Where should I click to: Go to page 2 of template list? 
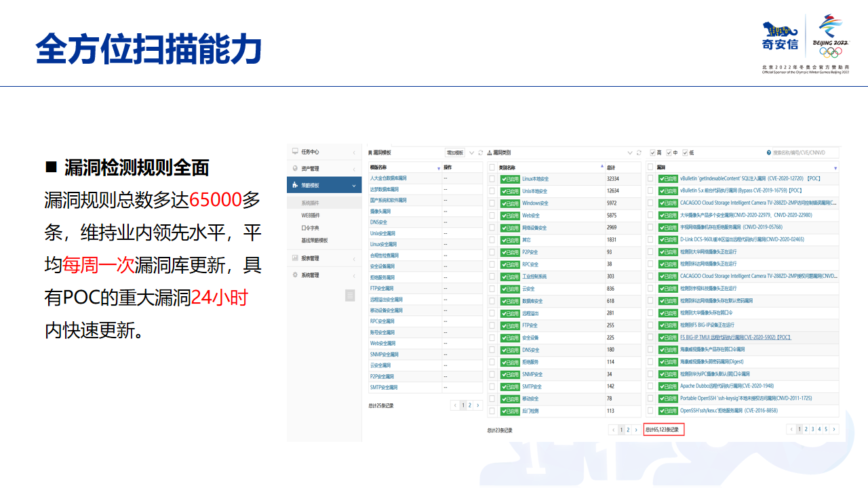click(470, 405)
